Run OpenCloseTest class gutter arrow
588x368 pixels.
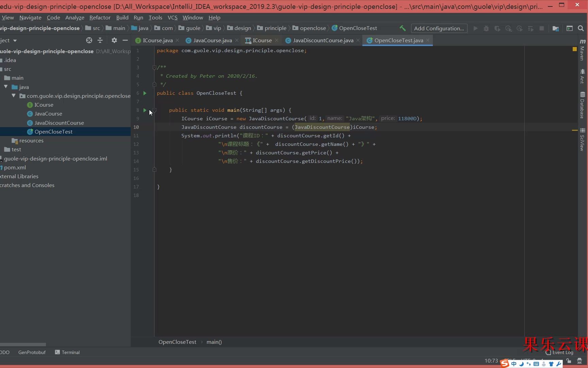(x=145, y=93)
